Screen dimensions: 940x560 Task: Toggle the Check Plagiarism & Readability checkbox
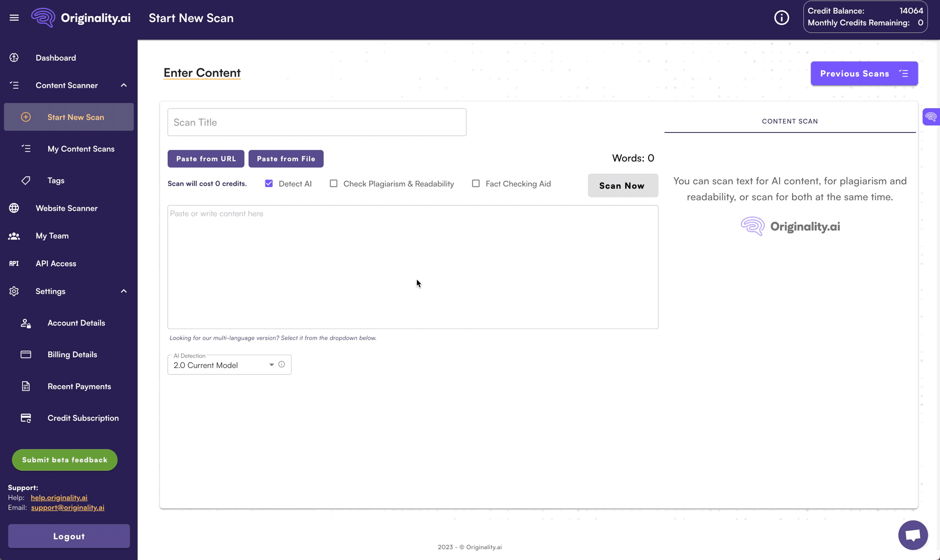333,183
